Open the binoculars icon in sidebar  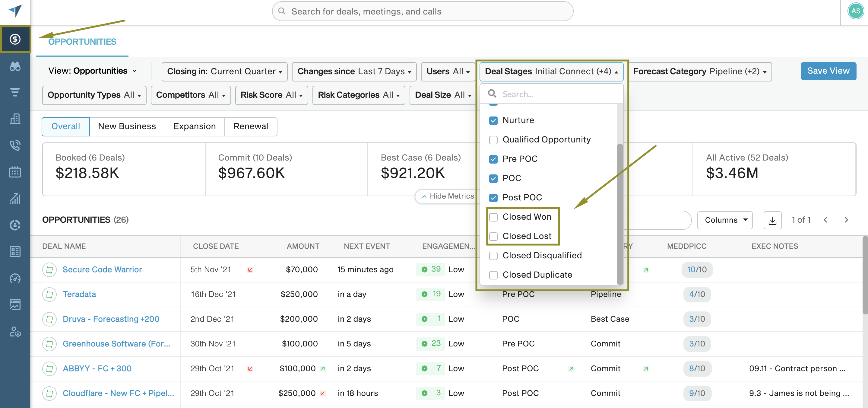pyautogui.click(x=15, y=66)
